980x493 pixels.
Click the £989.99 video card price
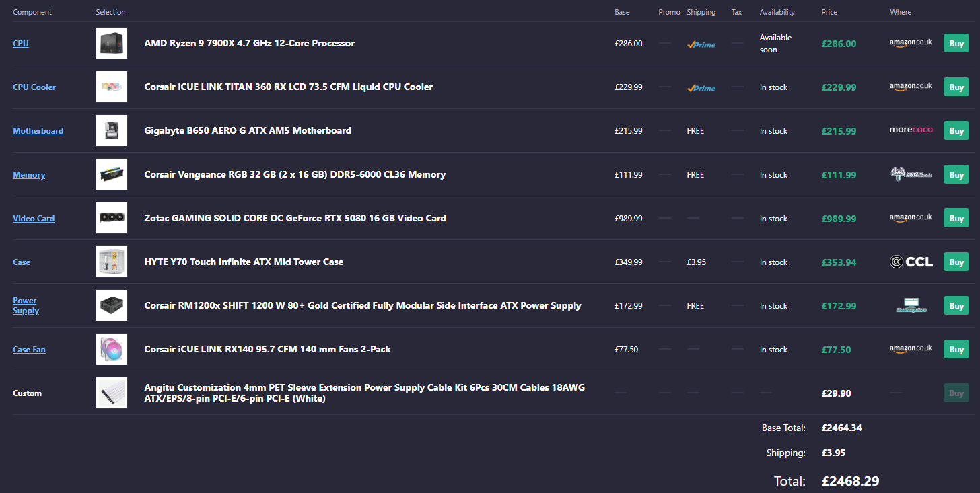click(839, 219)
